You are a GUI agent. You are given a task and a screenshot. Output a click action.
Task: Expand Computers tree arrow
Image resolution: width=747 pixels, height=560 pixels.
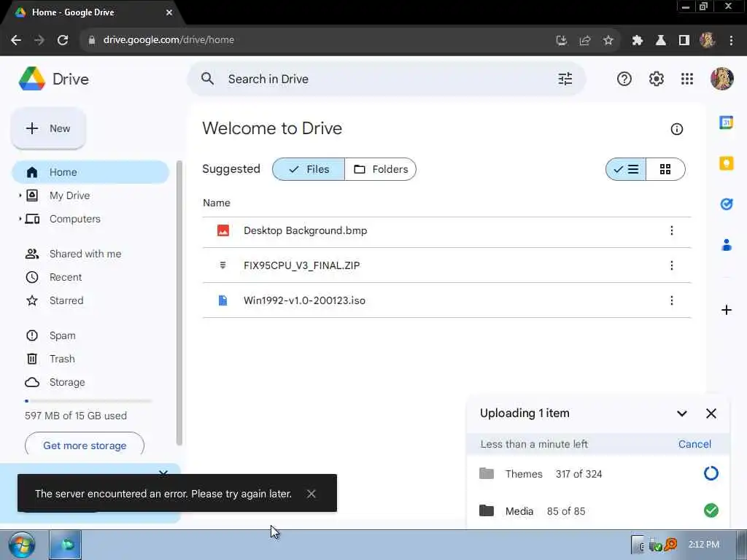pos(20,219)
